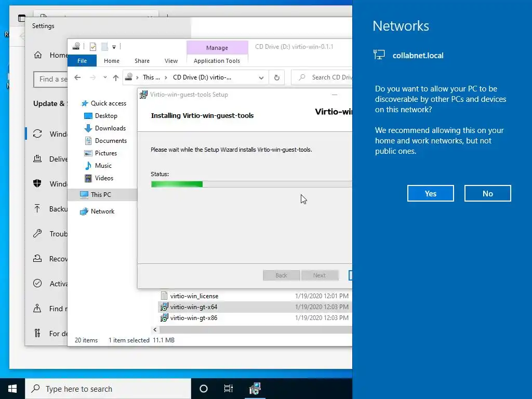The width and height of the screenshot is (532, 399).
Task: Open Videos in navigation pane
Action: coord(99,178)
